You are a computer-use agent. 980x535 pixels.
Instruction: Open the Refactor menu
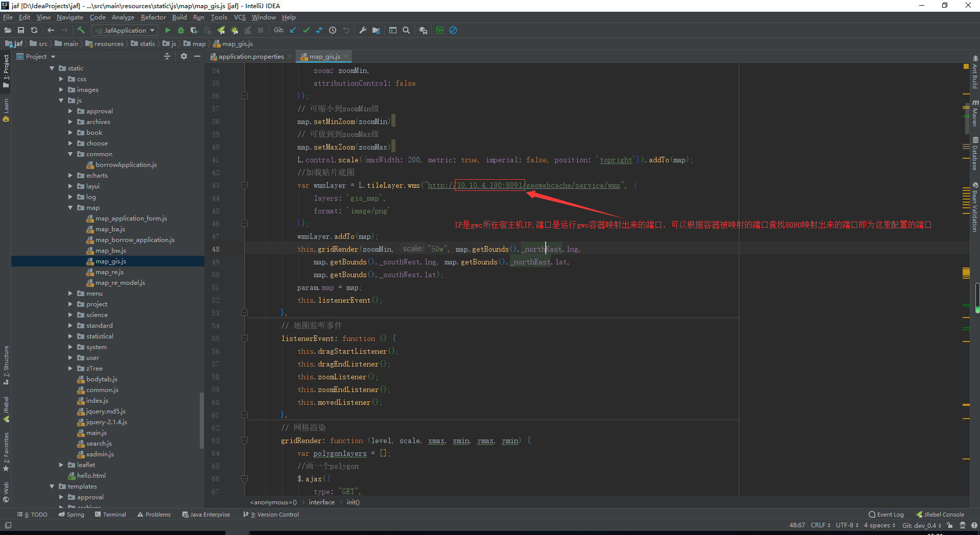[153, 17]
